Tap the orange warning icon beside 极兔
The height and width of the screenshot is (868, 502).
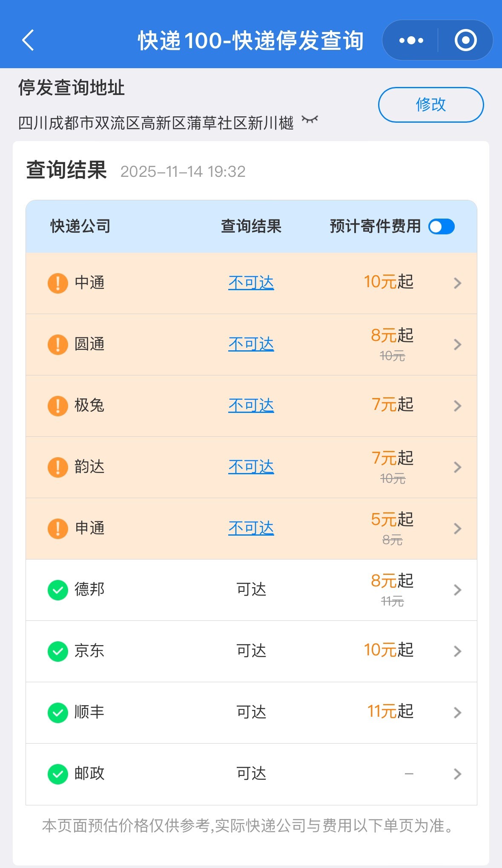coord(57,406)
